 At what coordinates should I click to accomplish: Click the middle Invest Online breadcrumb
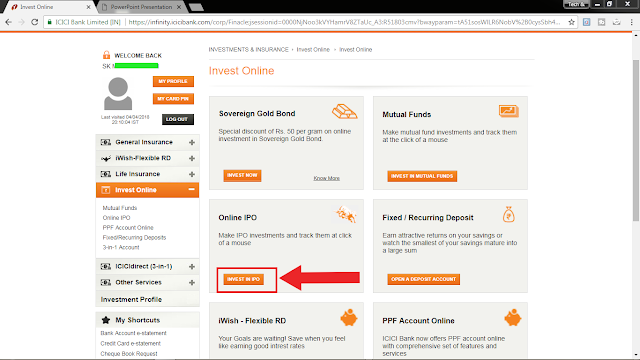point(313,49)
